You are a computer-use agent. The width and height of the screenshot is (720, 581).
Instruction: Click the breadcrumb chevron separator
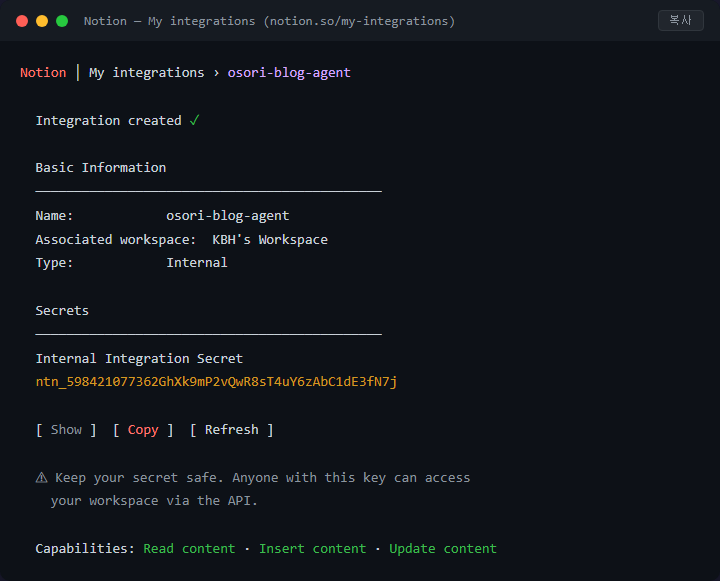pos(216,73)
